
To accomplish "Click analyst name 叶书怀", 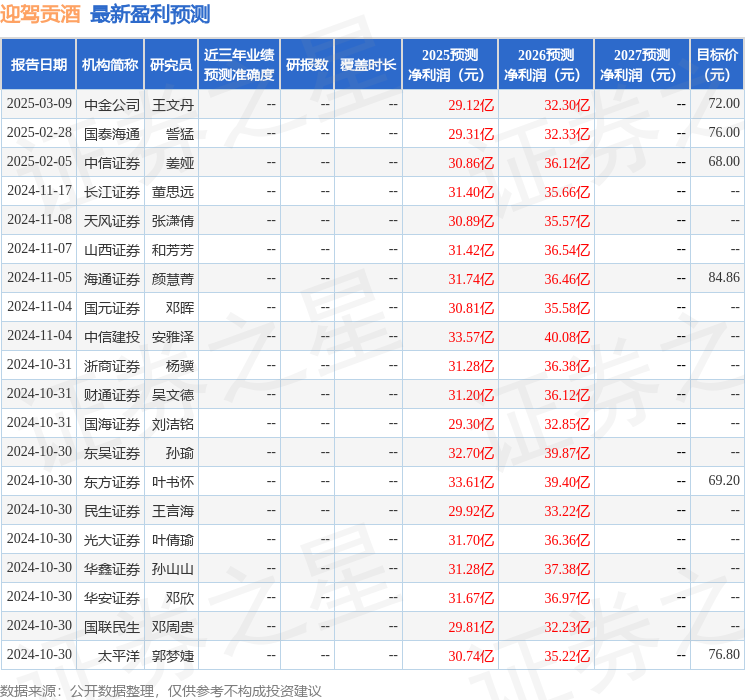I will pos(173,481).
